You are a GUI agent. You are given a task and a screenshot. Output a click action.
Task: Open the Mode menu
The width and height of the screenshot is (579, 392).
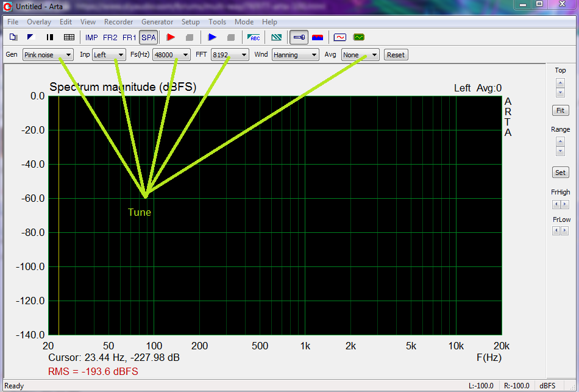click(x=244, y=22)
